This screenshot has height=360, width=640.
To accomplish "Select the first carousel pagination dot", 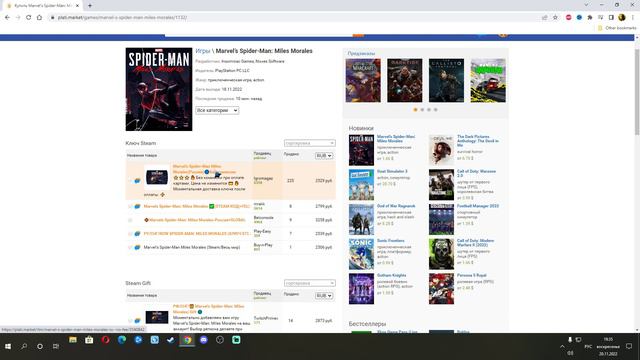I will pos(416,110).
